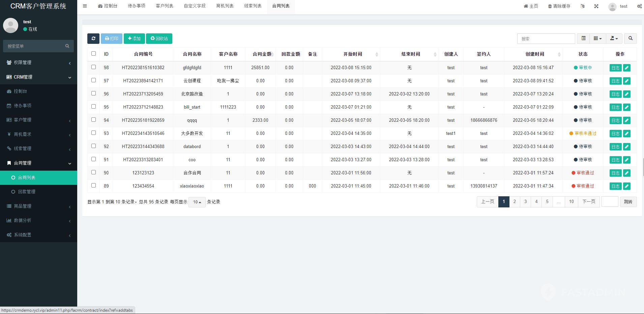The image size is (644, 314).
Task: Toggle the select-all checkbox in table header
Action: [93, 53]
